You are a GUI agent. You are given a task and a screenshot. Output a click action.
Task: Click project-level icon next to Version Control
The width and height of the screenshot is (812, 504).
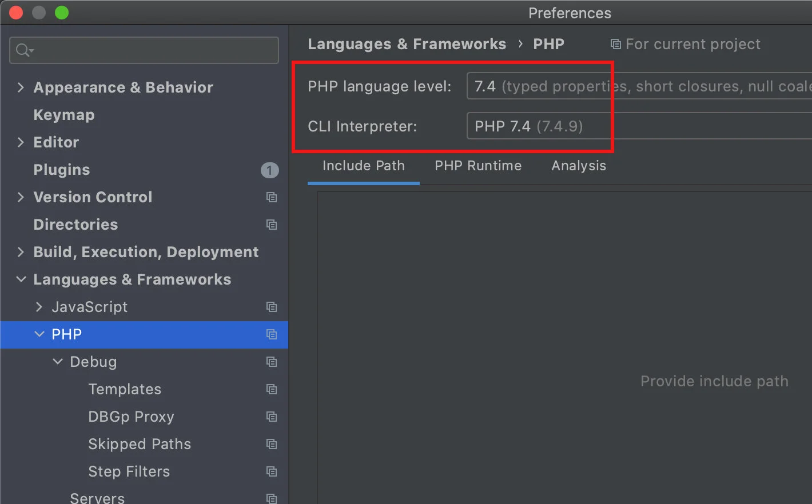click(x=272, y=197)
